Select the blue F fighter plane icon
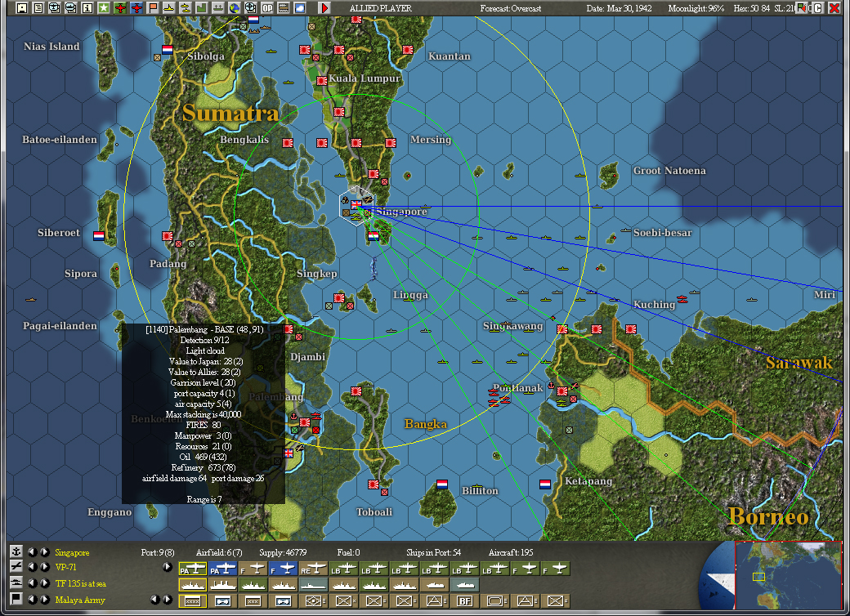This screenshot has height=616, width=850. (284, 569)
